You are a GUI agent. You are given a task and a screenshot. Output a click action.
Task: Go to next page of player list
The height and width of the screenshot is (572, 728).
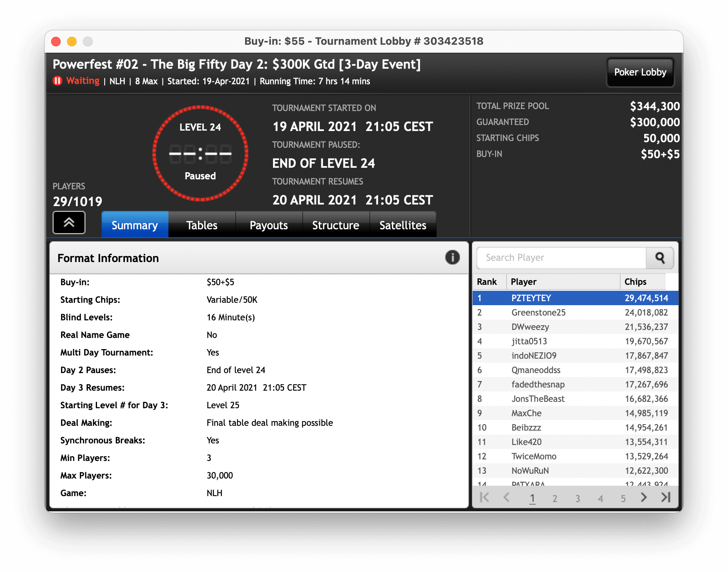(643, 497)
